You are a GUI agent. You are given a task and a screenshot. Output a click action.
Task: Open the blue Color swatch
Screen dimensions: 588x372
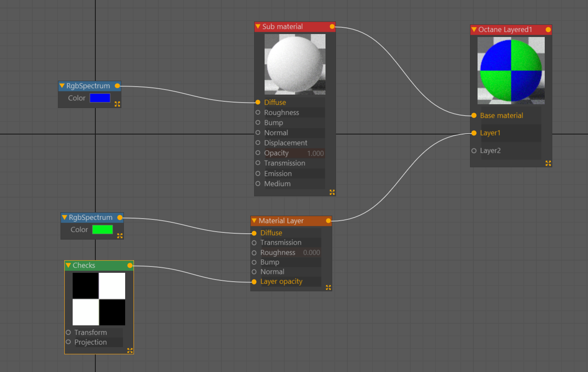click(x=100, y=98)
